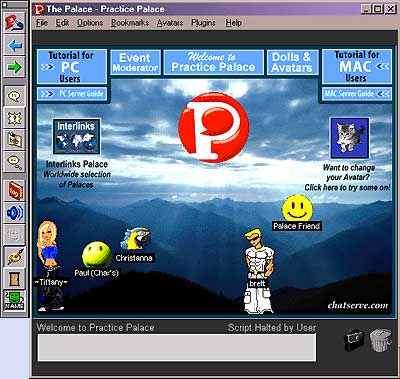Open the black briefcase satchel icon
Viewport: 400px width, 379px height.
click(x=354, y=340)
